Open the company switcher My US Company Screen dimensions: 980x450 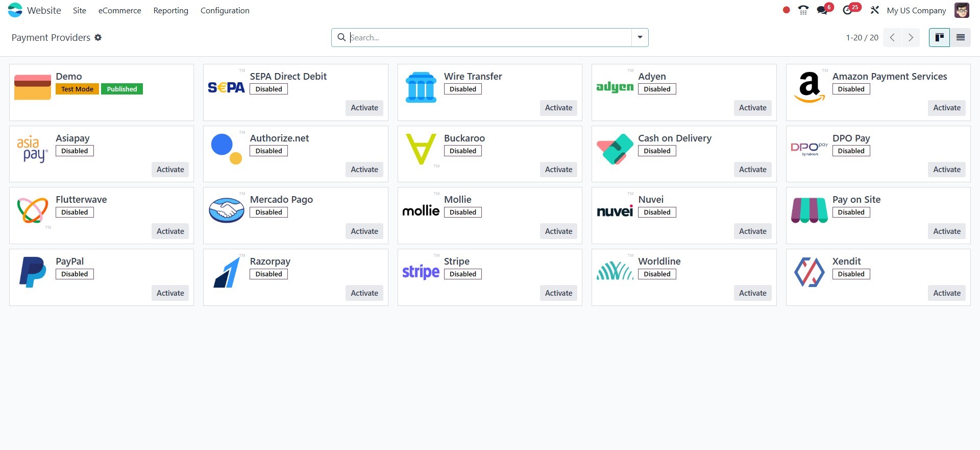(x=916, y=10)
